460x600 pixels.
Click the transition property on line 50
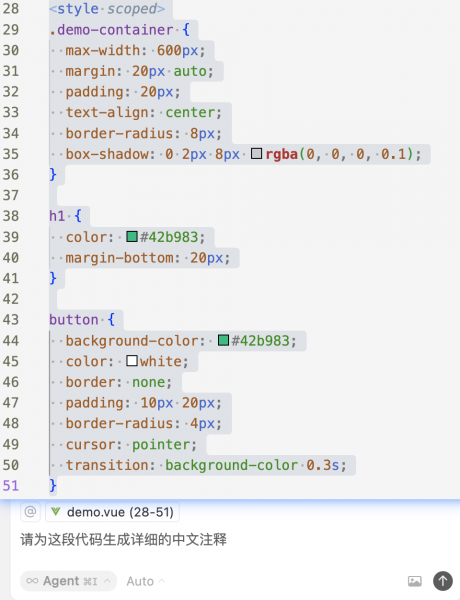(x=107, y=465)
